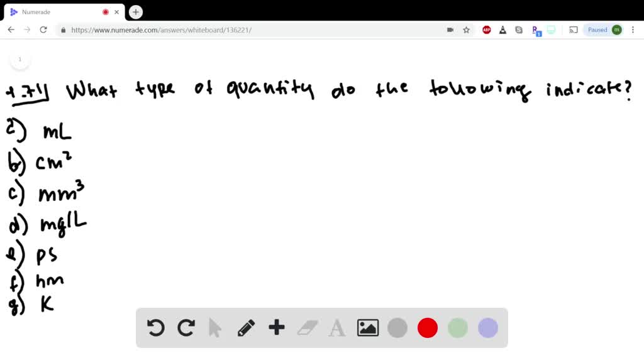Open the blue R extension with badge
The width and height of the screenshot is (644, 353).
(536, 31)
